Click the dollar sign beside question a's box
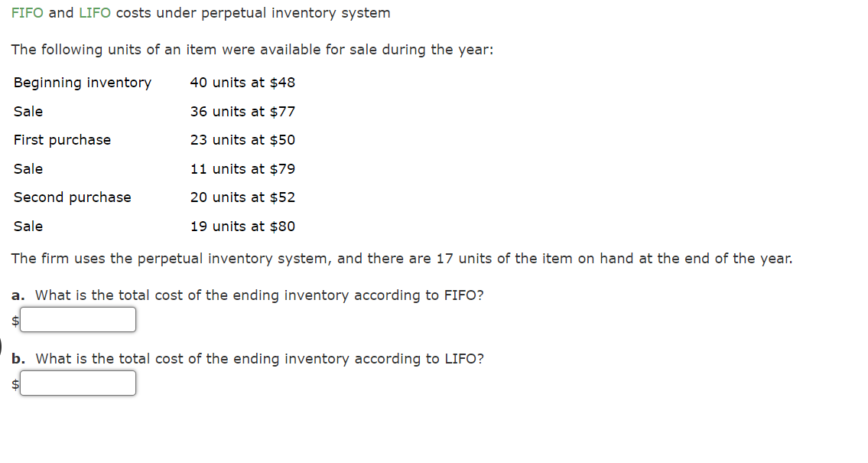This screenshot has height=463, width=868. [x=14, y=321]
